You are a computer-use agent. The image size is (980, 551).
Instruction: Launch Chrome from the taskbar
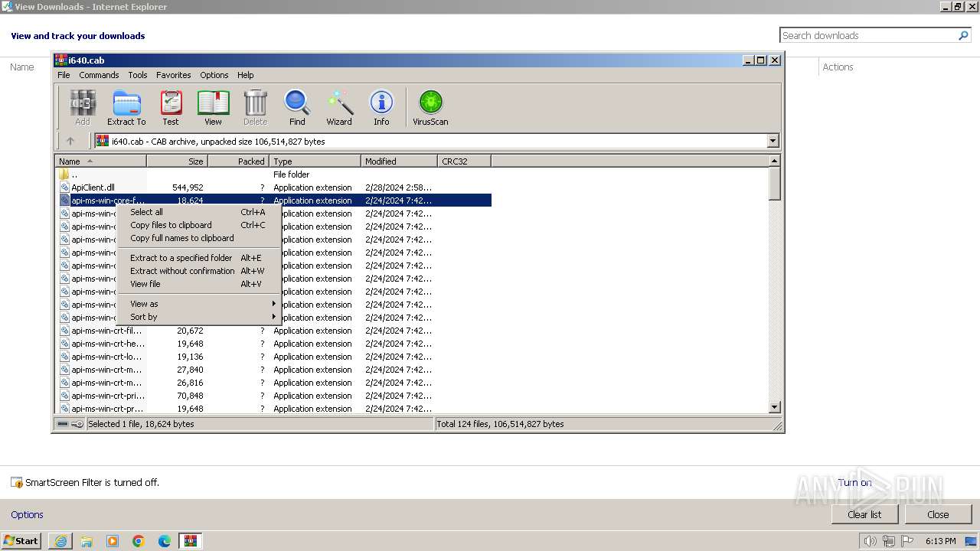139,541
